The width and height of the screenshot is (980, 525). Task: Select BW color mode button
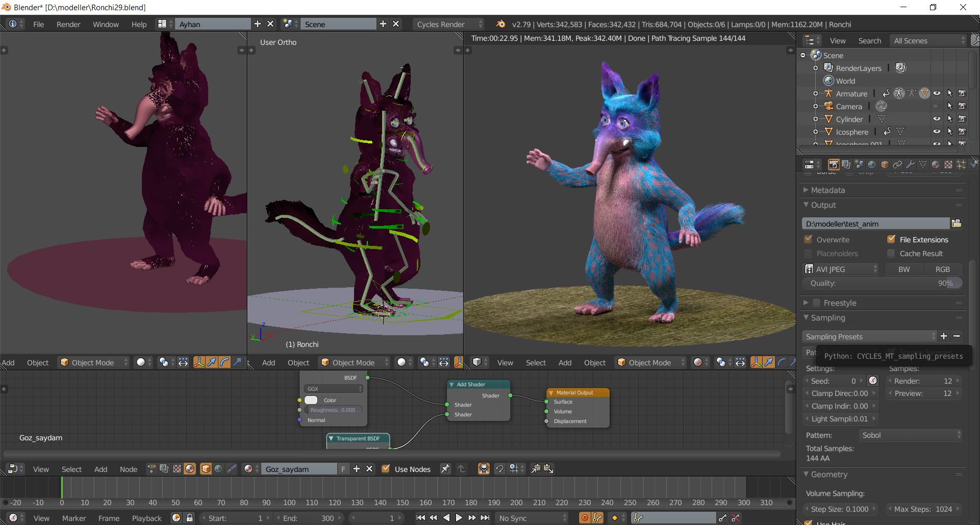(x=904, y=269)
